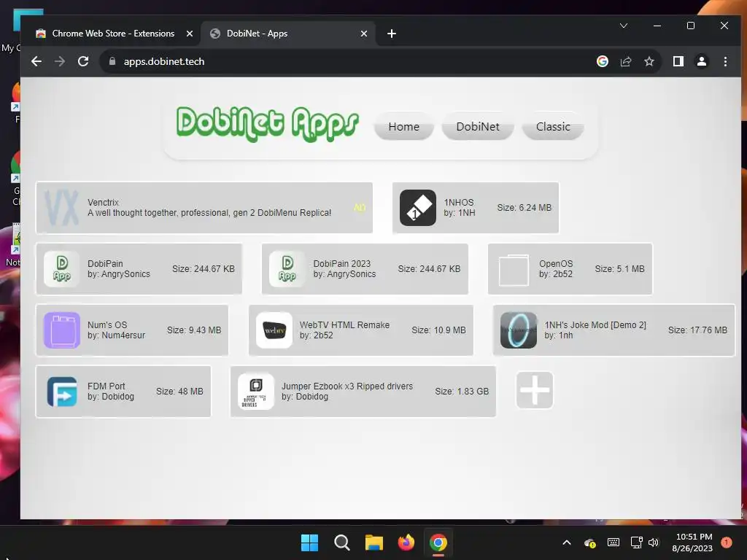Click the Google account icon in toolbar
Screen dimensions: 747x560
[602, 61]
